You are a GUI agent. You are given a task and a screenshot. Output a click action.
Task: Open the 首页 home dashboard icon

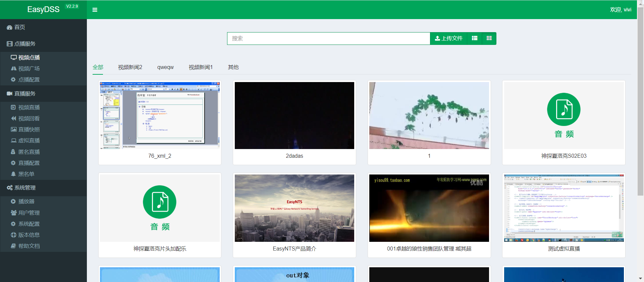click(x=10, y=27)
